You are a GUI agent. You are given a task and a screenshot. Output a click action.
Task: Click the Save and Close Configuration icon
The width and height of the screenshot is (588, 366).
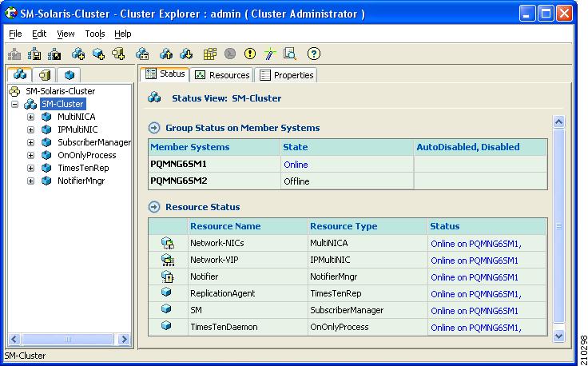(x=55, y=54)
